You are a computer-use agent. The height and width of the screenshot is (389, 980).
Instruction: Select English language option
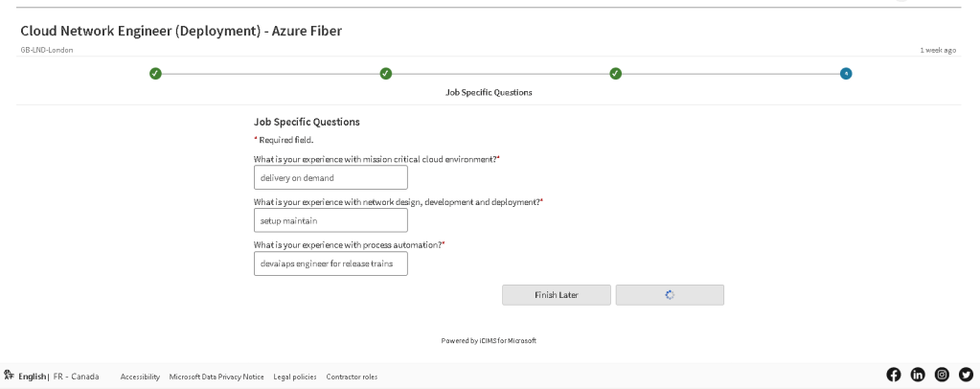click(32, 377)
